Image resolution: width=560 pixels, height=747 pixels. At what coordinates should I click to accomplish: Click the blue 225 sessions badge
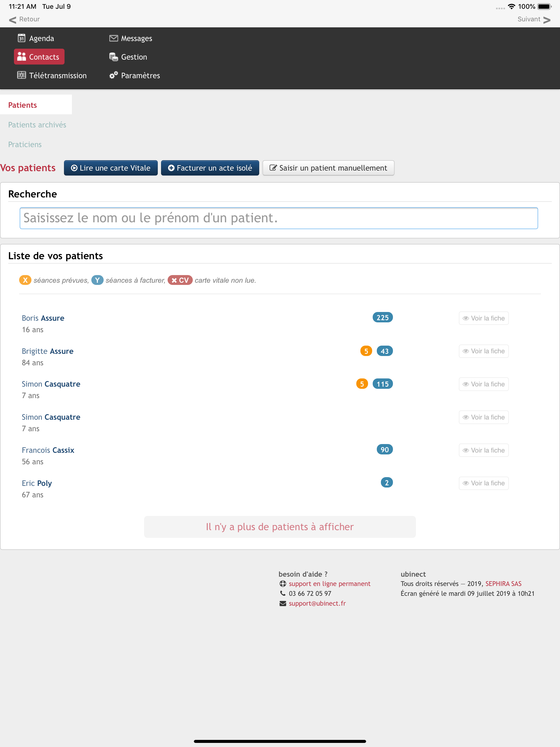382,317
